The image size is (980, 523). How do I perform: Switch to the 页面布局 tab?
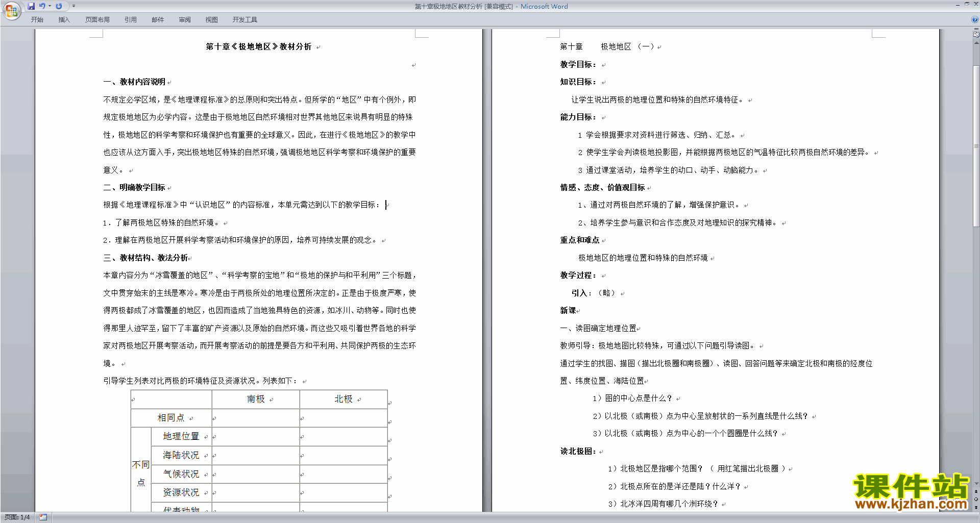(x=97, y=20)
